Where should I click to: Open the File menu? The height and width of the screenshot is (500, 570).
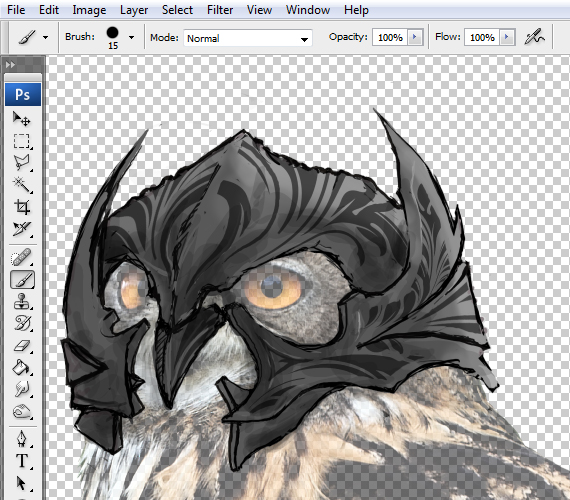point(16,10)
